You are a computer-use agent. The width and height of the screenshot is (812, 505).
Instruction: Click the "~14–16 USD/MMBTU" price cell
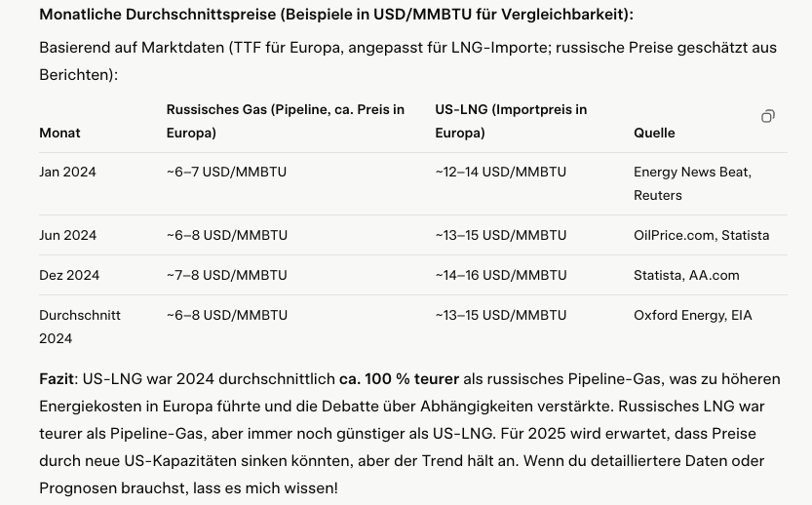pos(500,275)
